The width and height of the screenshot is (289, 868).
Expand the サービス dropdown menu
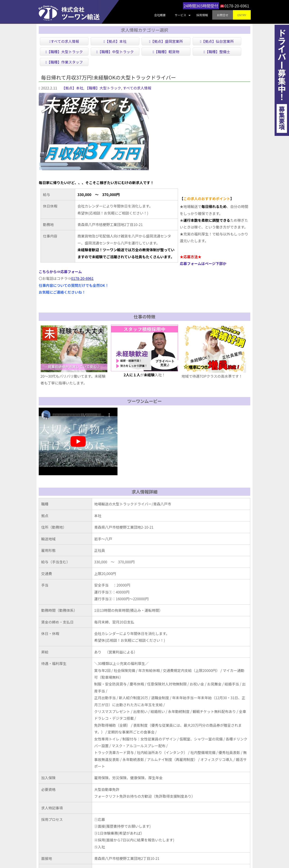(x=182, y=15)
